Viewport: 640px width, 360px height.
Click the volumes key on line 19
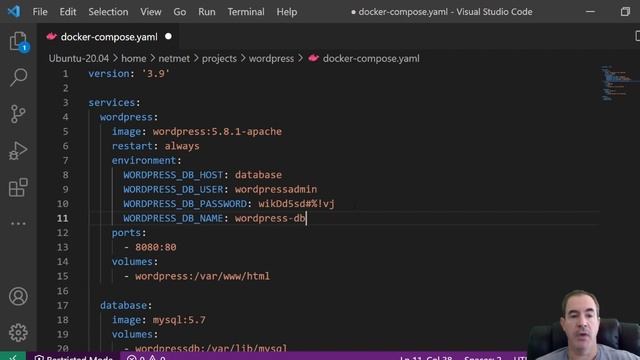132,334
